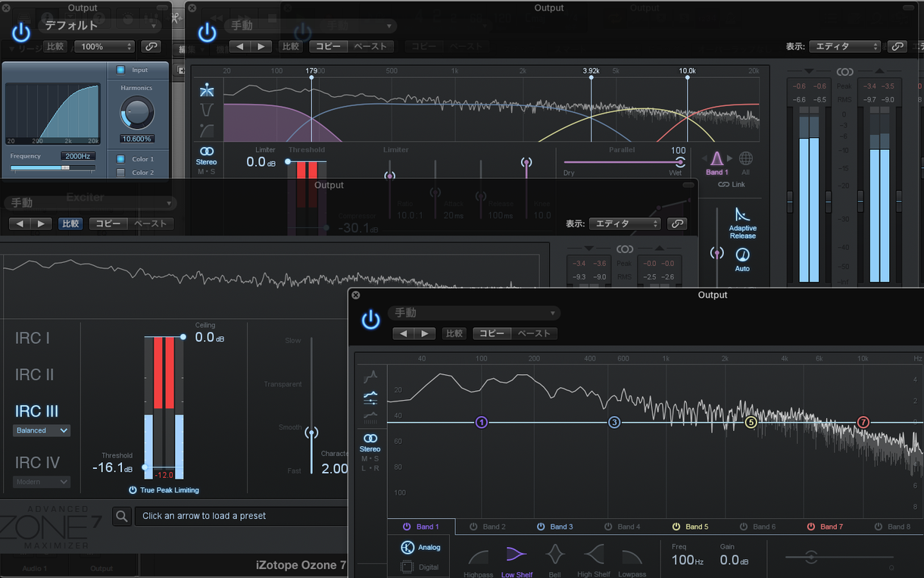Screen dimensions: 924x578
Task: Toggle Color 2 checkbox in Exciter
Action: 120,173
